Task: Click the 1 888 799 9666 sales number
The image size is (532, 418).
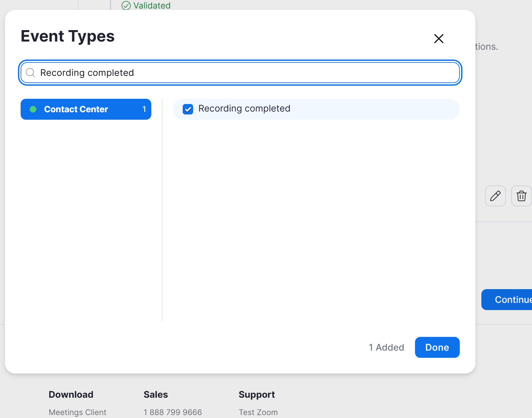Action: (173, 412)
